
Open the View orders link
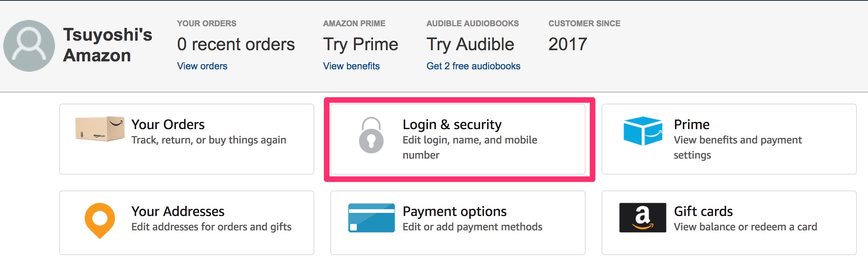[202, 66]
